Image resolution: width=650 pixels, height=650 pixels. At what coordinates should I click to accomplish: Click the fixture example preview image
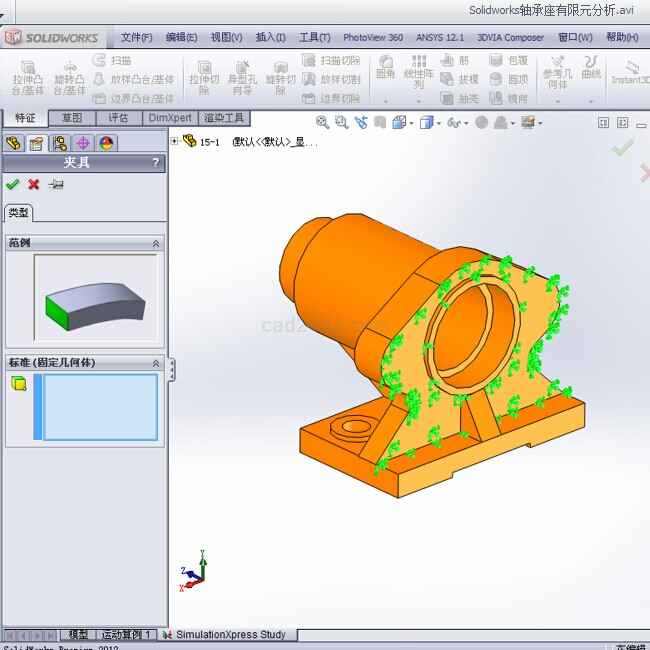[95, 298]
